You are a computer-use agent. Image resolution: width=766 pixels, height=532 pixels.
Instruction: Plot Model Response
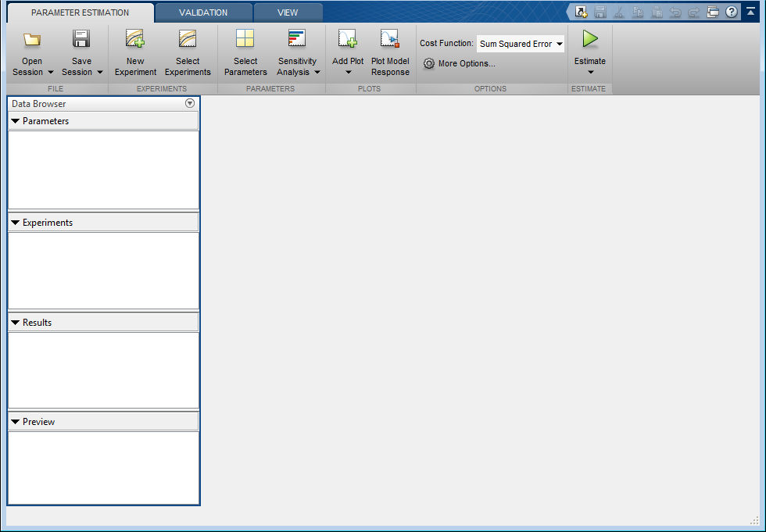pyautogui.click(x=390, y=52)
